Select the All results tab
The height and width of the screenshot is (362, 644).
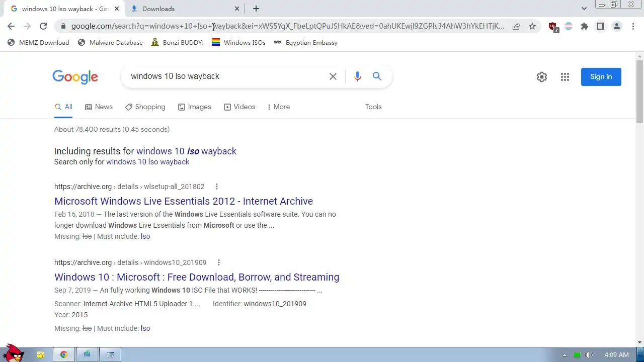[x=63, y=107]
